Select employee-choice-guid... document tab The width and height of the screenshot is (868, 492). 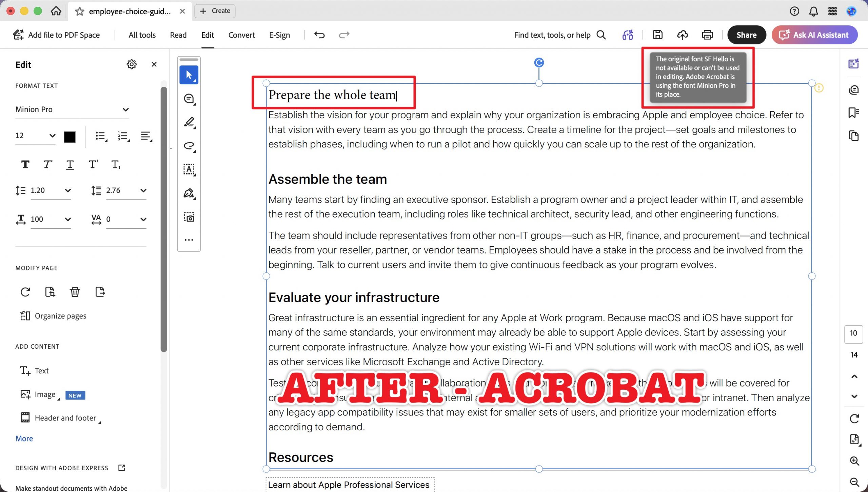point(130,11)
